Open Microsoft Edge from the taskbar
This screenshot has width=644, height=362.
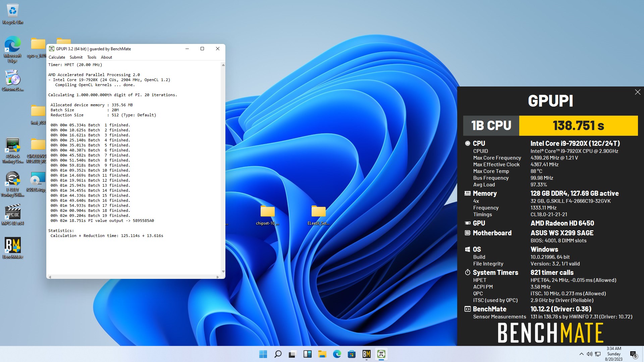tap(337, 354)
